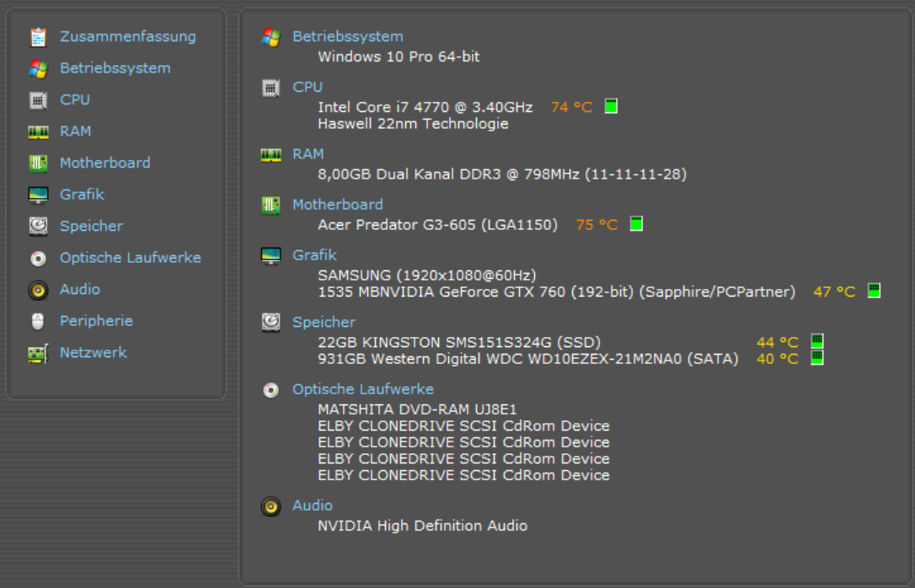Click the RAM heading link in summary
The height and width of the screenshot is (588, 915).
click(308, 154)
